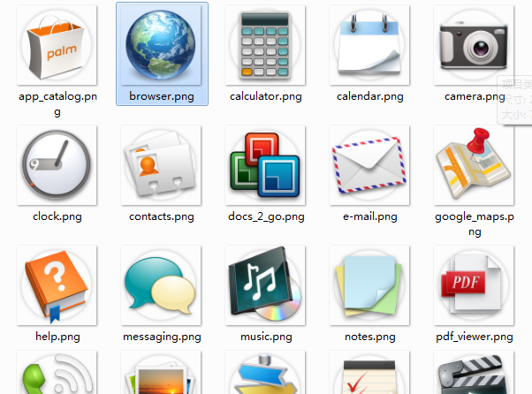Click the e-mail.png envelope icon
This screenshot has width=532, height=394.
[369, 165]
